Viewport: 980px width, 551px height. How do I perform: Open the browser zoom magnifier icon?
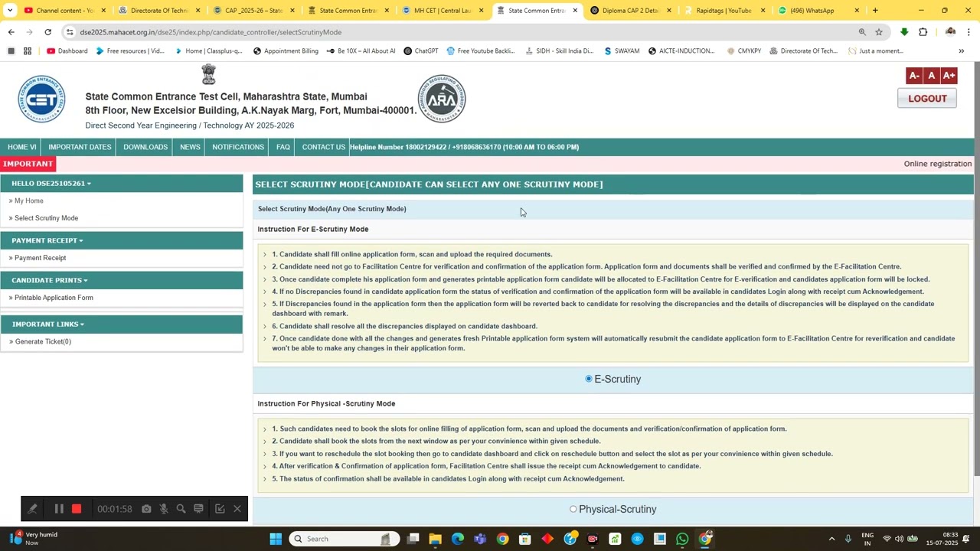click(x=862, y=32)
